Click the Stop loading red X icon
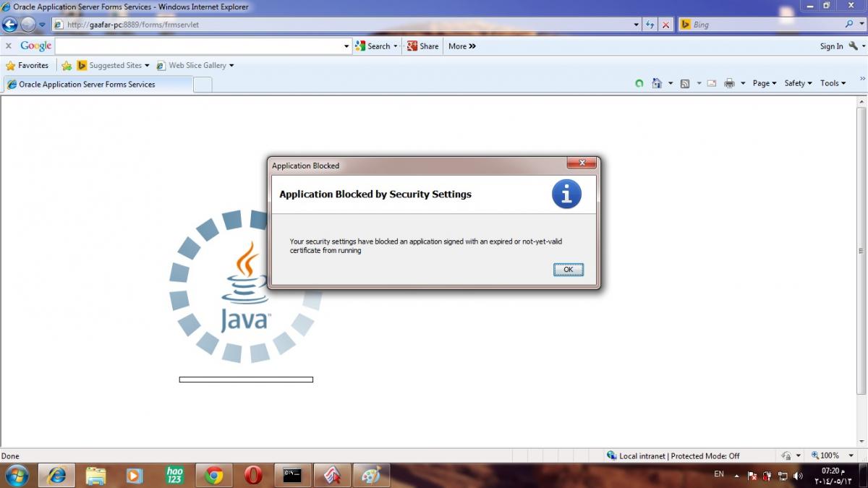The width and height of the screenshot is (868, 488). pos(666,25)
